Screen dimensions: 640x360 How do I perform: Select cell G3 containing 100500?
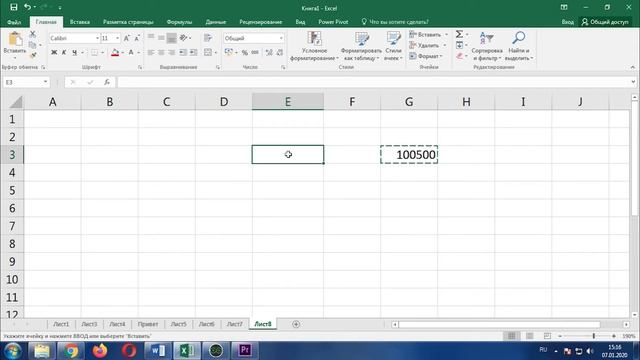(x=409, y=155)
